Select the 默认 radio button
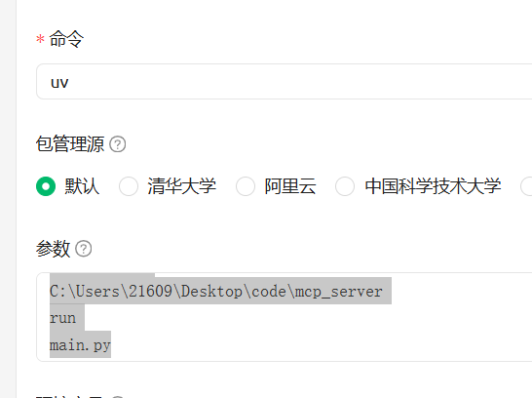532x398 pixels. tap(46, 186)
